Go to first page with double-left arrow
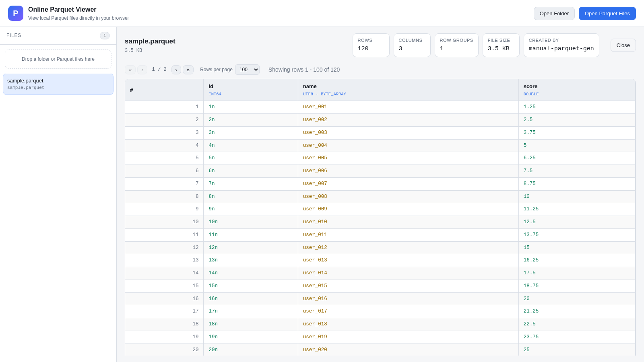 click(x=130, y=70)
